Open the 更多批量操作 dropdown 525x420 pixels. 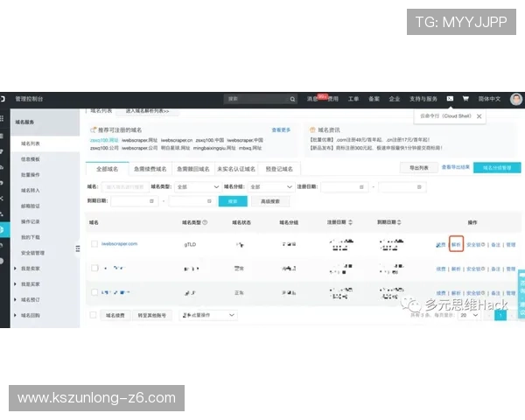pyautogui.click(x=208, y=315)
